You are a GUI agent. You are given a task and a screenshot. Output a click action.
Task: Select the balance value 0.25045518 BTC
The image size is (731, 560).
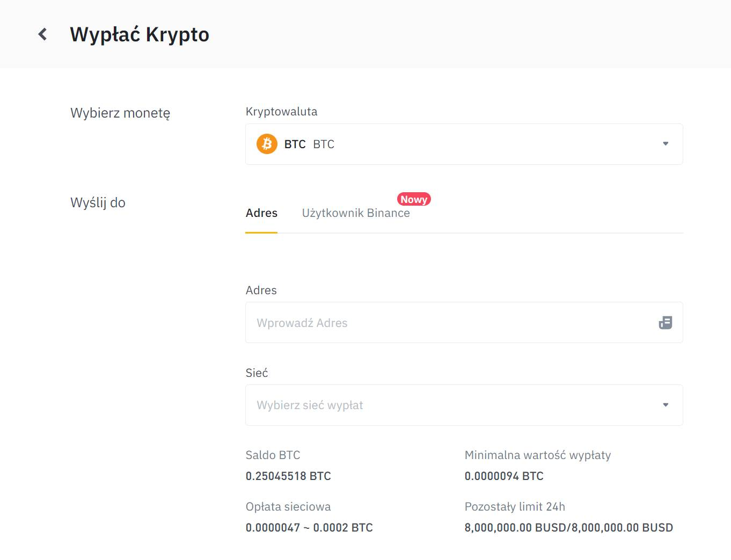pos(288,476)
